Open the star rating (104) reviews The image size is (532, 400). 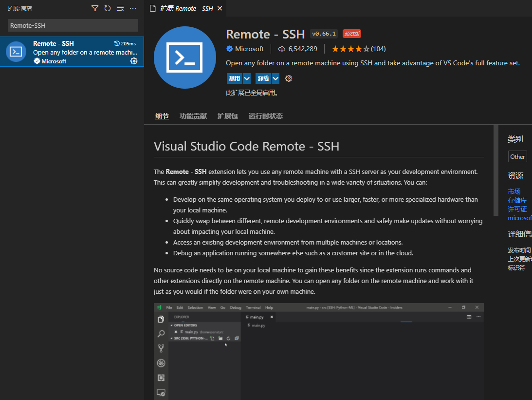pyautogui.click(x=359, y=49)
